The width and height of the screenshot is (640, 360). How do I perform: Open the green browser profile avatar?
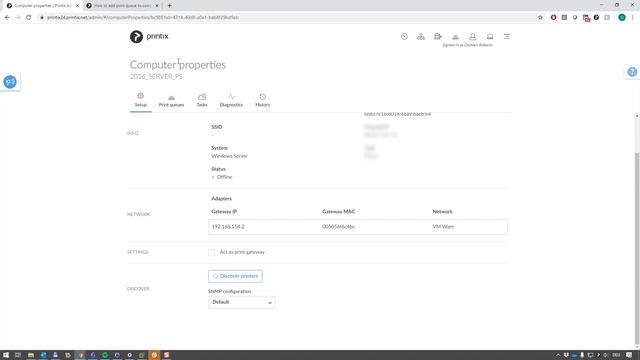pos(622,18)
